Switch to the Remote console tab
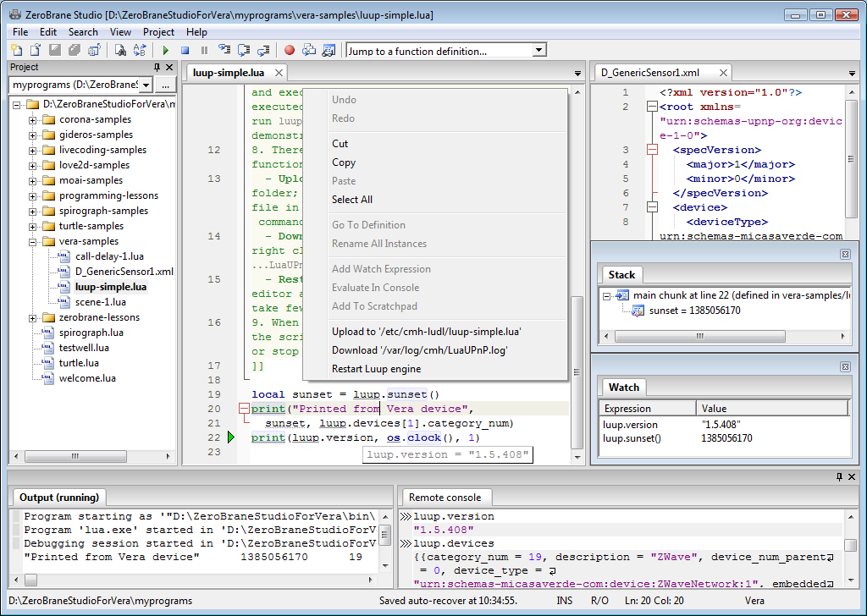This screenshot has height=616, width=867. pyautogui.click(x=445, y=498)
